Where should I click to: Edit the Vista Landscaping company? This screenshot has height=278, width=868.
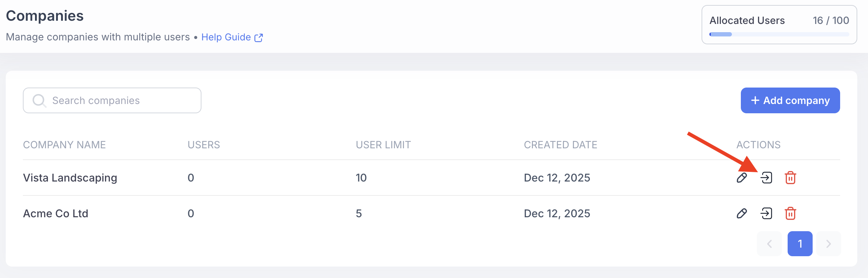point(742,178)
